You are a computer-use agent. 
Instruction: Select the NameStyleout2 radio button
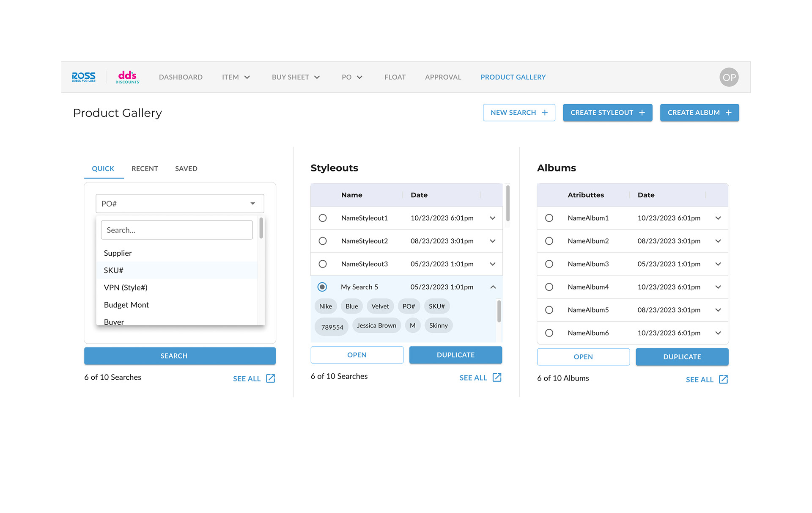(323, 241)
